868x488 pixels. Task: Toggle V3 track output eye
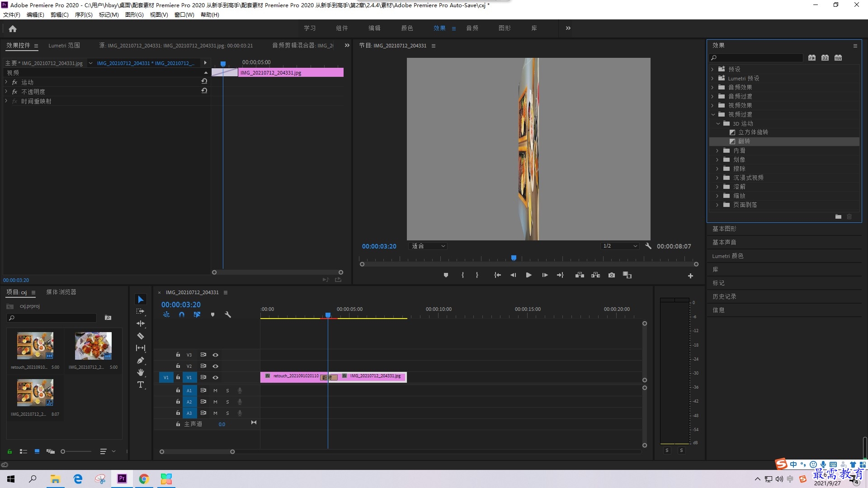[x=216, y=355]
